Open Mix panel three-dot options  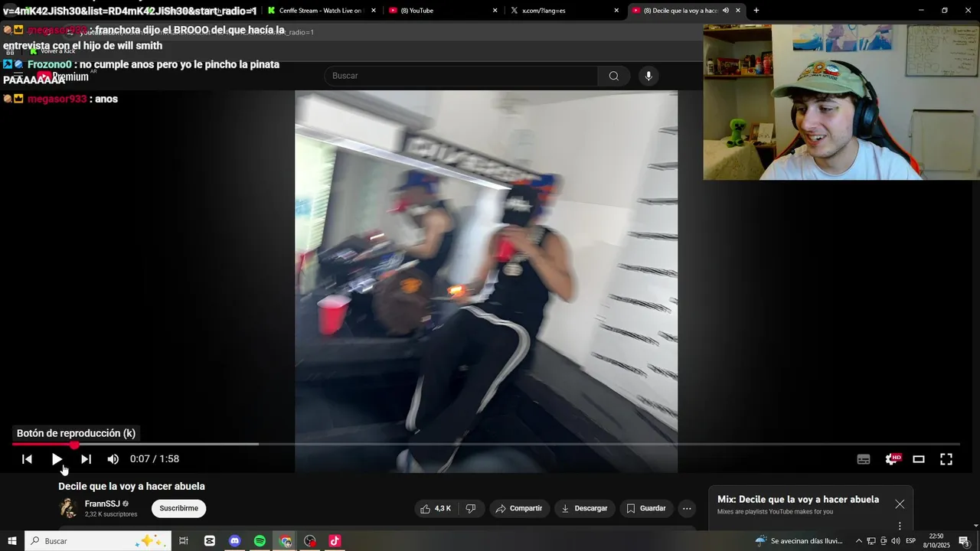tap(900, 526)
